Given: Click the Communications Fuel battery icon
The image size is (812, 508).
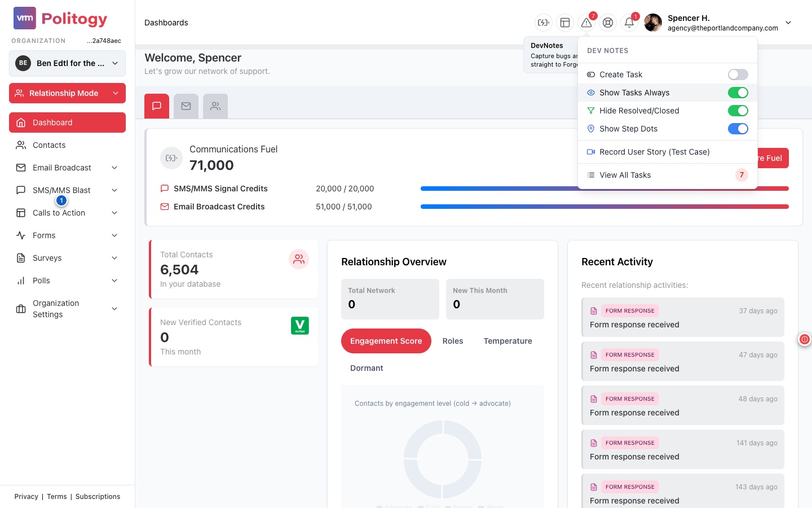Looking at the screenshot, I should [x=171, y=158].
